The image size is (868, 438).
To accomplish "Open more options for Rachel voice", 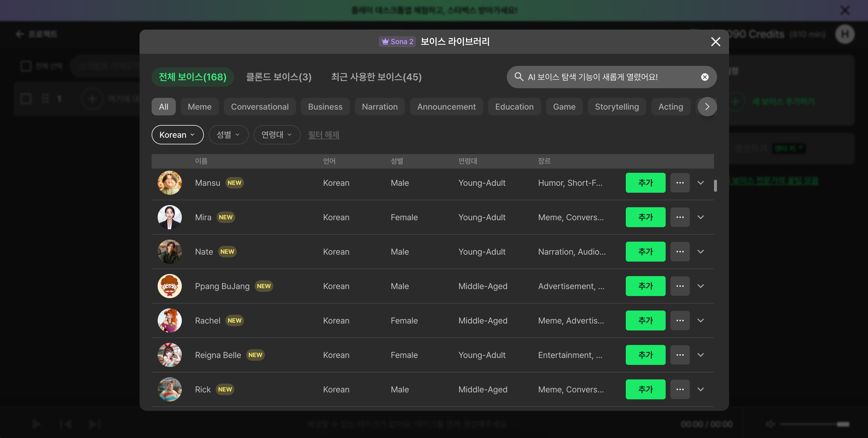I will coord(680,320).
